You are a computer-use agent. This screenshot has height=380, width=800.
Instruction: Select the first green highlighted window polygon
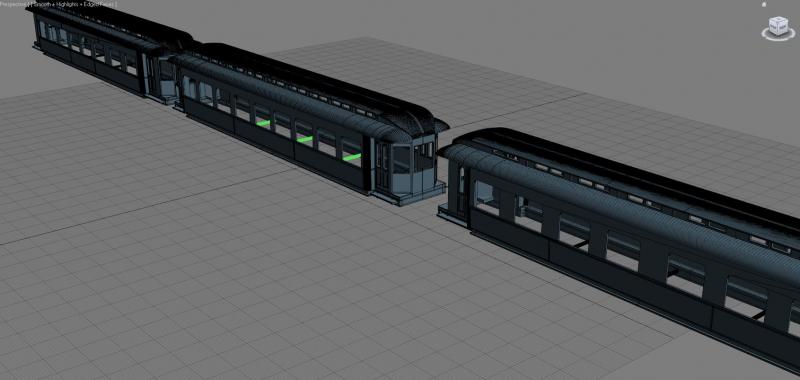[263, 123]
